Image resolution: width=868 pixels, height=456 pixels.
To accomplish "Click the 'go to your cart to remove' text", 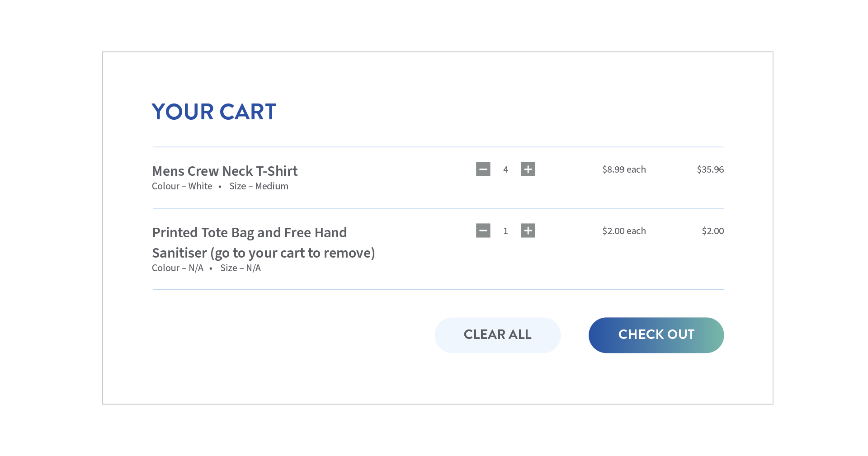I will (292, 253).
